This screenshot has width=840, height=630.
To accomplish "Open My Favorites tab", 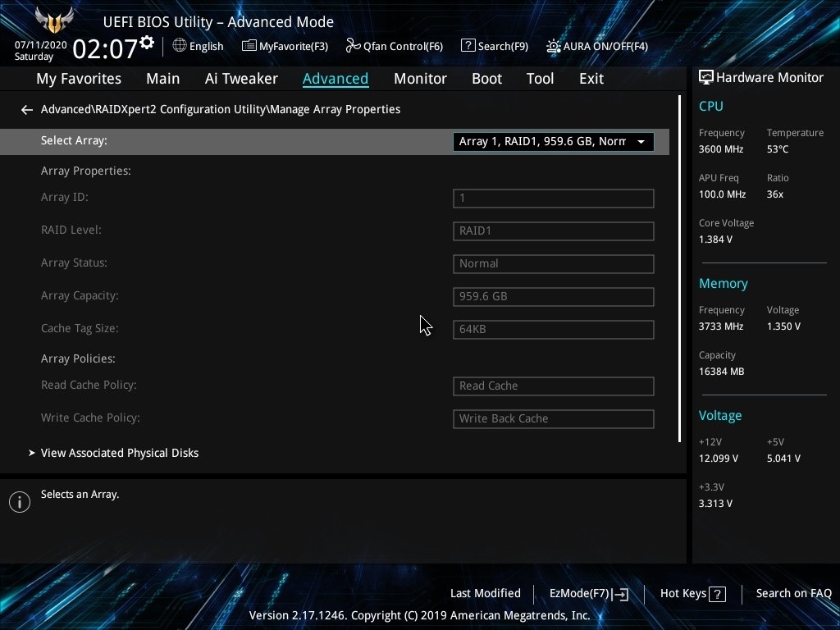I will coord(79,79).
